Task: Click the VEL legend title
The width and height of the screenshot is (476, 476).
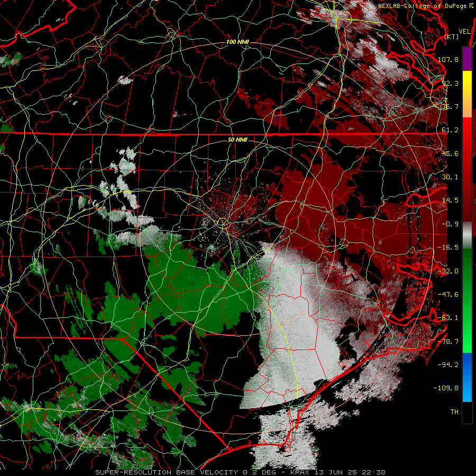Action: click(465, 32)
